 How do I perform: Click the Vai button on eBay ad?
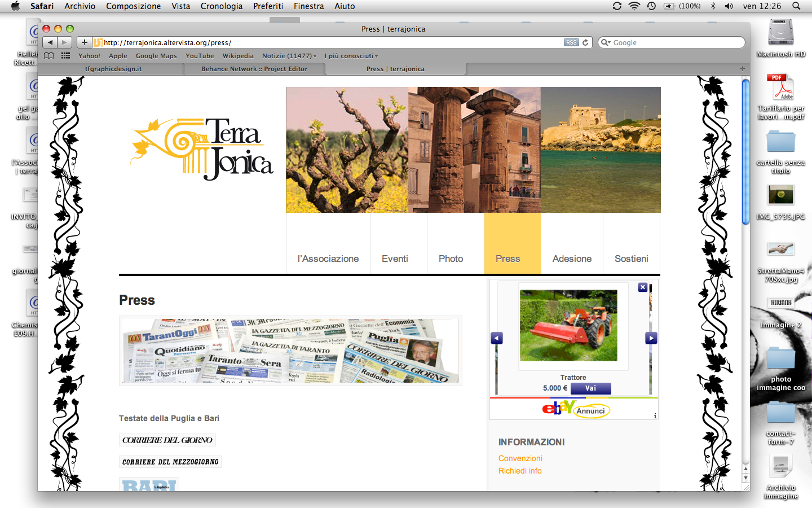coord(590,388)
